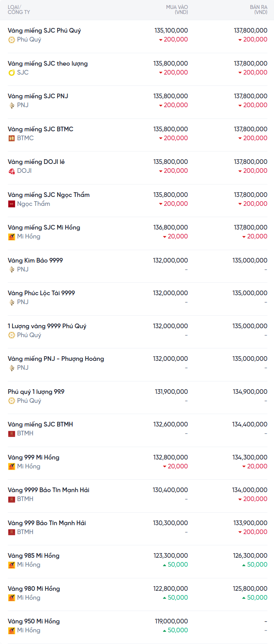Click the Mi Hồng logo under Vàng 950 Mi Hồng

click(x=12, y=630)
